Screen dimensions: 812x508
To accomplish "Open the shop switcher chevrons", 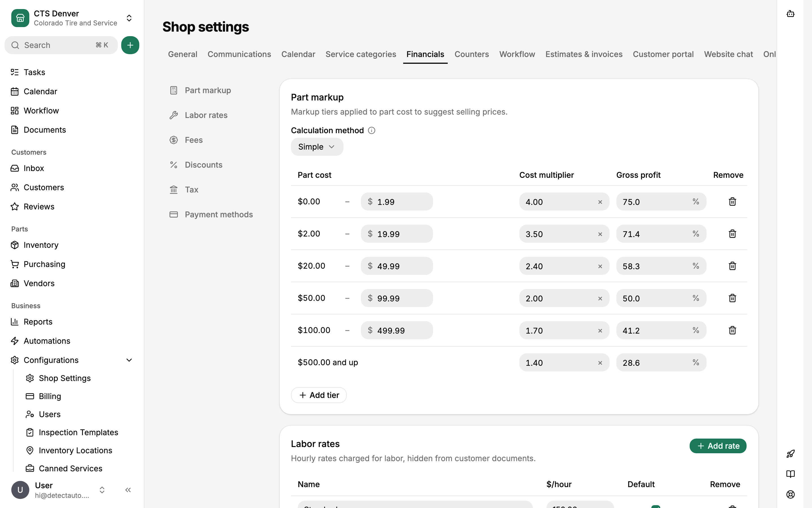I will coord(129,18).
